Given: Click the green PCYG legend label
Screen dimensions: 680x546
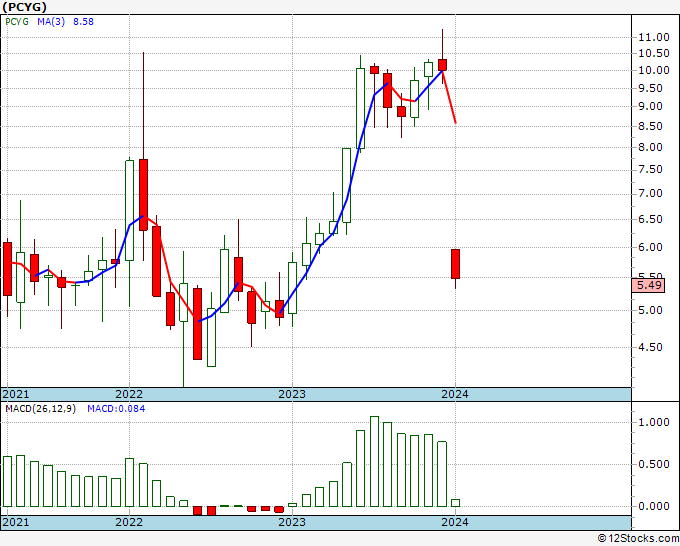Looking at the screenshot, I should pos(17,22).
